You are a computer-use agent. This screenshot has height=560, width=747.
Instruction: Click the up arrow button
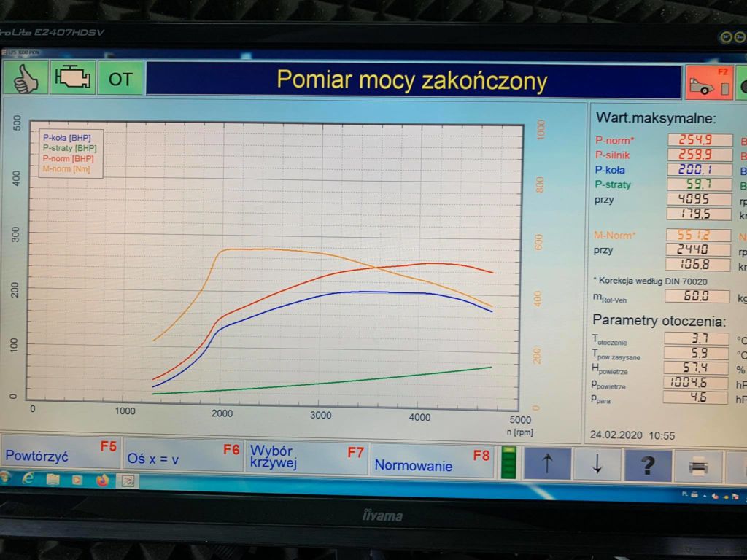pyautogui.click(x=547, y=463)
